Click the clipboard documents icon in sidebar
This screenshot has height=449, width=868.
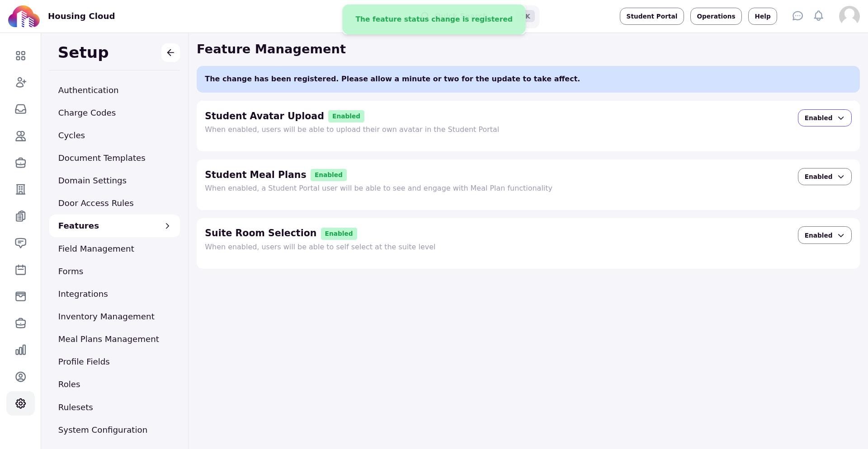20,216
